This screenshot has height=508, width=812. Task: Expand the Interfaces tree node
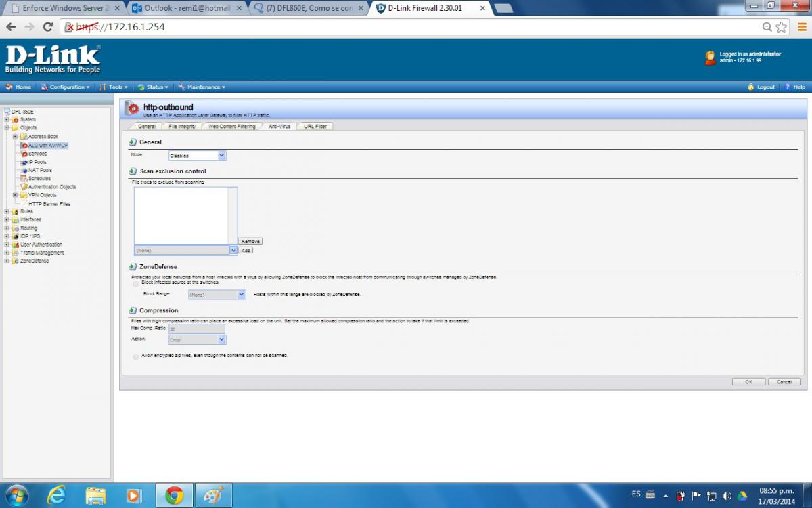(x=7, y=219)
